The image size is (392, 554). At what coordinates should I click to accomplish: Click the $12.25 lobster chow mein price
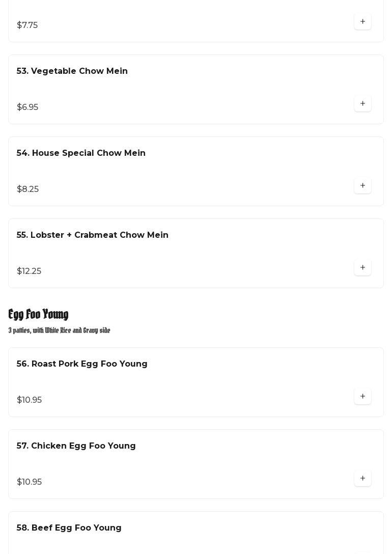(29, 271)
